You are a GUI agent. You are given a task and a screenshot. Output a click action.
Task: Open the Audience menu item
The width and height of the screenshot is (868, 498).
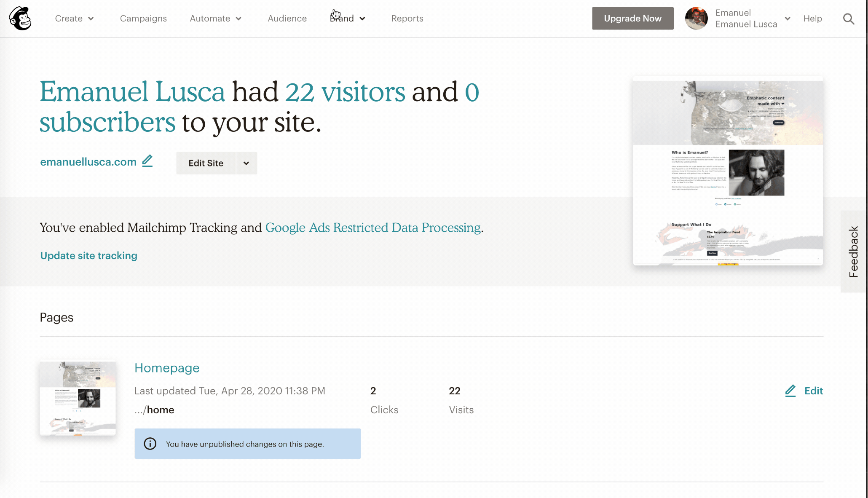(x=287, y=19)
